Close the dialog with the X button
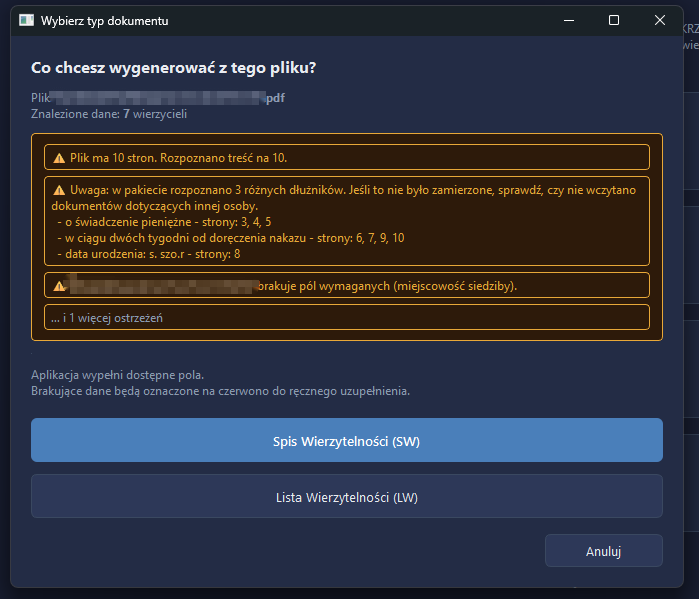Screen dimensions: 699x599 coord(660,21)
